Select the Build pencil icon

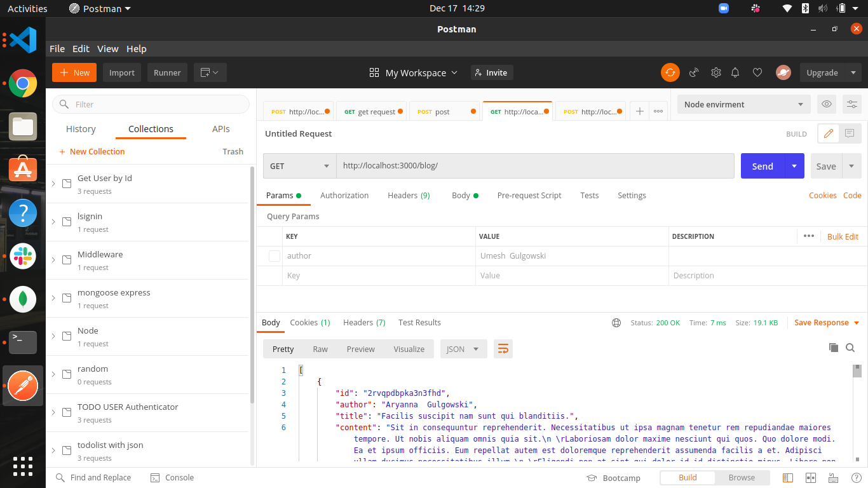tap(828, 133)
